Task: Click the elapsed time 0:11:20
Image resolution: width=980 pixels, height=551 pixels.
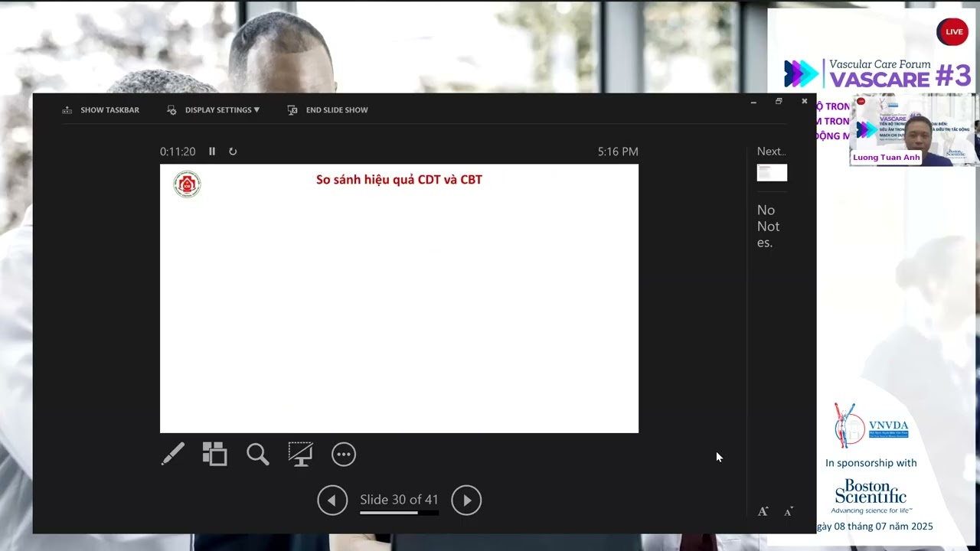Action: [x=178, y=152]
